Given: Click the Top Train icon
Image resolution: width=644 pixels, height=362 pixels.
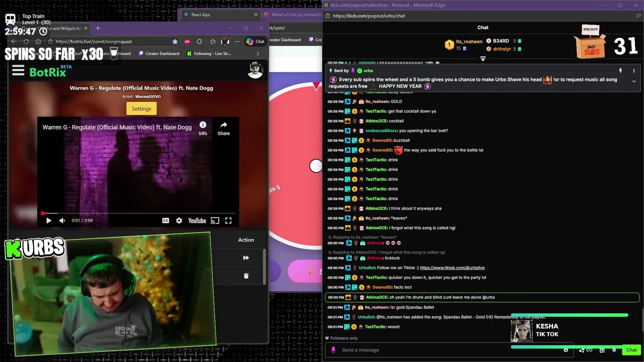Looking at the screenshot, I should pos(10,20).
